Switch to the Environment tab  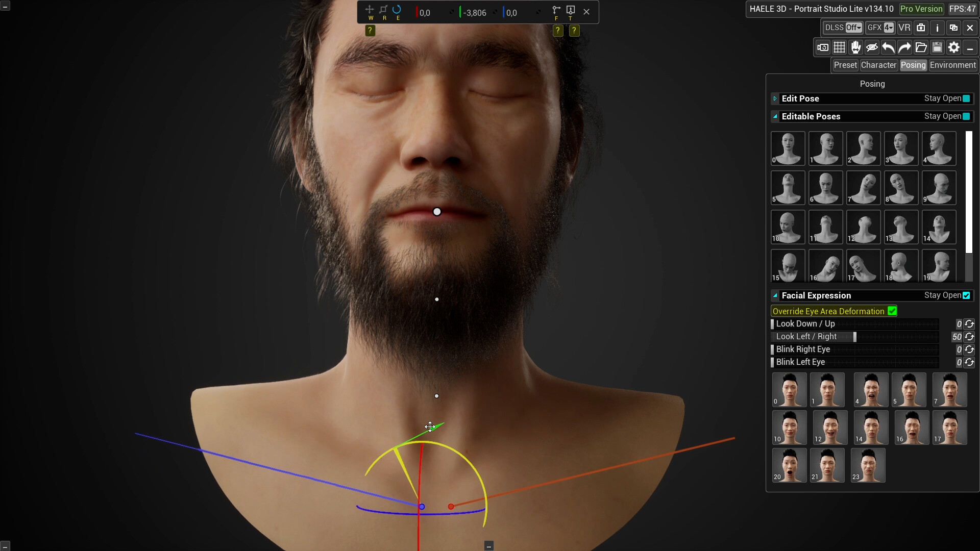952,65
